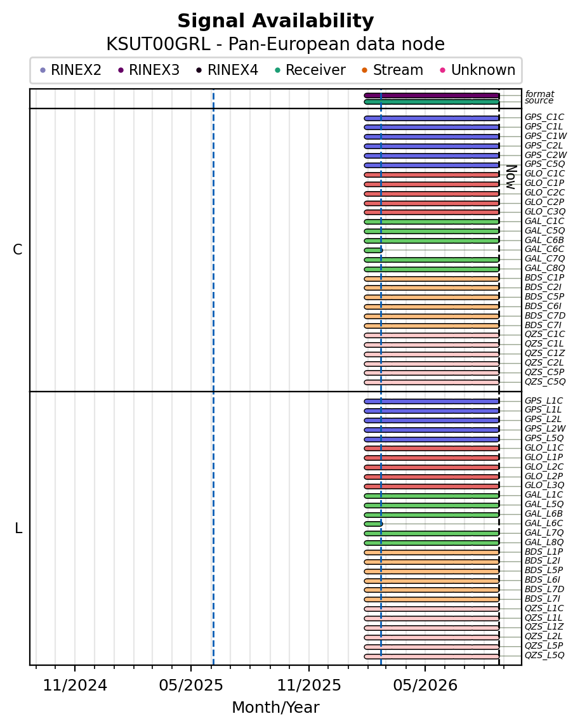Image resolution: width=580 pixels, height=728 pixels.
Task: Click the RINEX4 legend dot
Action: tap(199, 70)
